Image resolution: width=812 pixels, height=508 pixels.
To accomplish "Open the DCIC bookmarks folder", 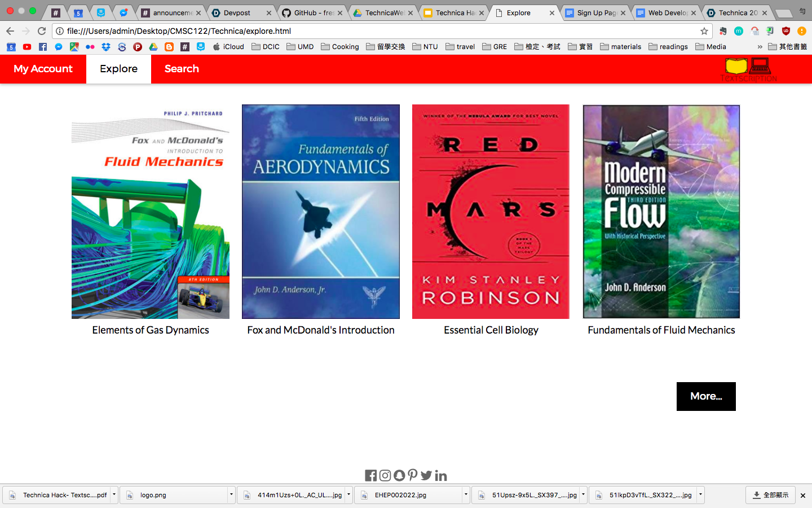I will (x=266, y=47).
